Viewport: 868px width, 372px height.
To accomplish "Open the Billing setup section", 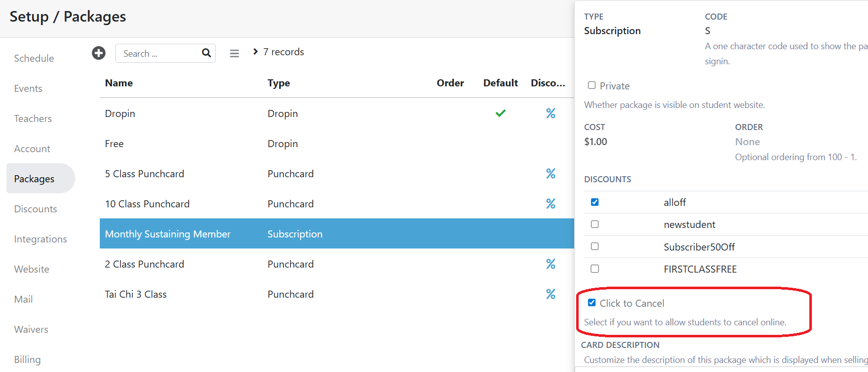I will coord(27,359).
